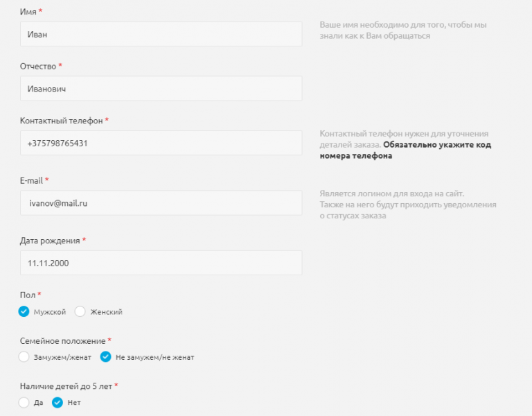Viewport: 532px width, 416px height.
Task: Focus the email field with ivanov@mail.ru
Action: coord(161,203)
